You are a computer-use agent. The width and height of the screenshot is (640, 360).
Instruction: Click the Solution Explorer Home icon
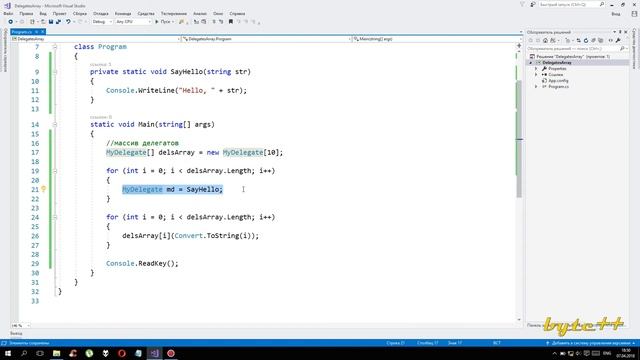pyautogui.click(x=545, y=40)
